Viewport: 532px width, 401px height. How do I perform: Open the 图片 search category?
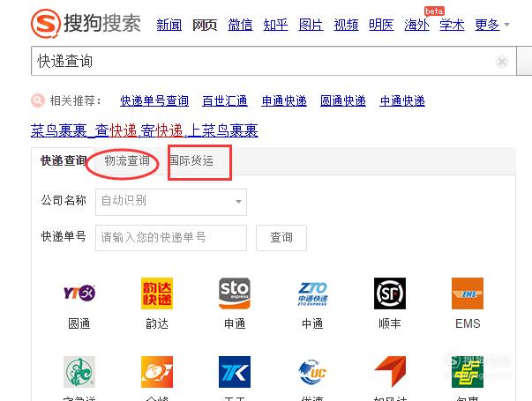coord(311,25)
